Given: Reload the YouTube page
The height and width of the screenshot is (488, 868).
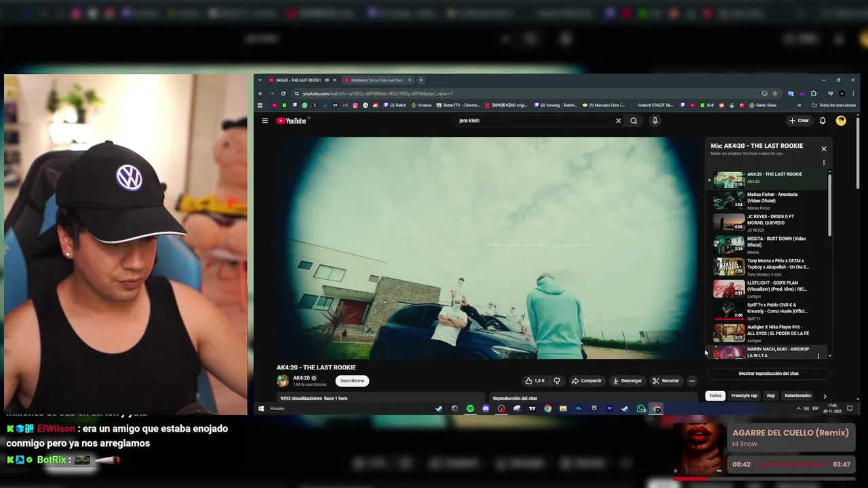Looking at the screenshot, I should point(283,94).
